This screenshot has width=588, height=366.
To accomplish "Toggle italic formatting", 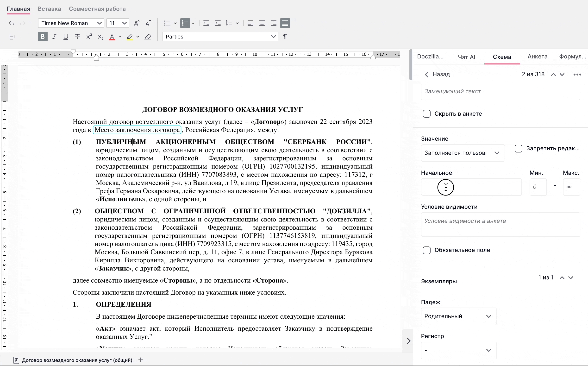I will coord(54,37).
